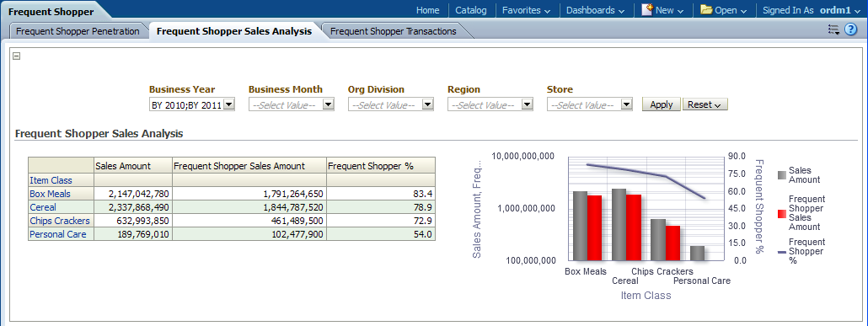Click red Frequent Shopper Sales Amount swatch

[x=782, y=213]
